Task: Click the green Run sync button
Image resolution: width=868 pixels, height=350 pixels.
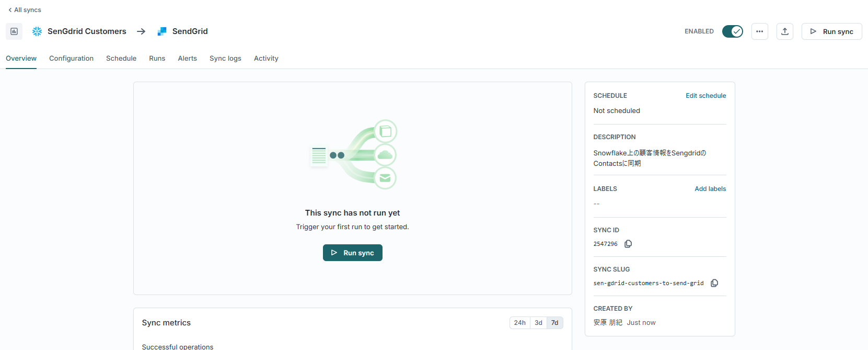Action: (x=353, y=253)
